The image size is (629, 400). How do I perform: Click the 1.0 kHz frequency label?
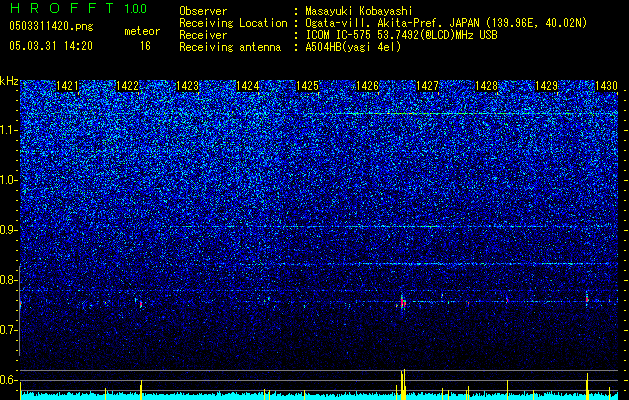coord(9,180)
